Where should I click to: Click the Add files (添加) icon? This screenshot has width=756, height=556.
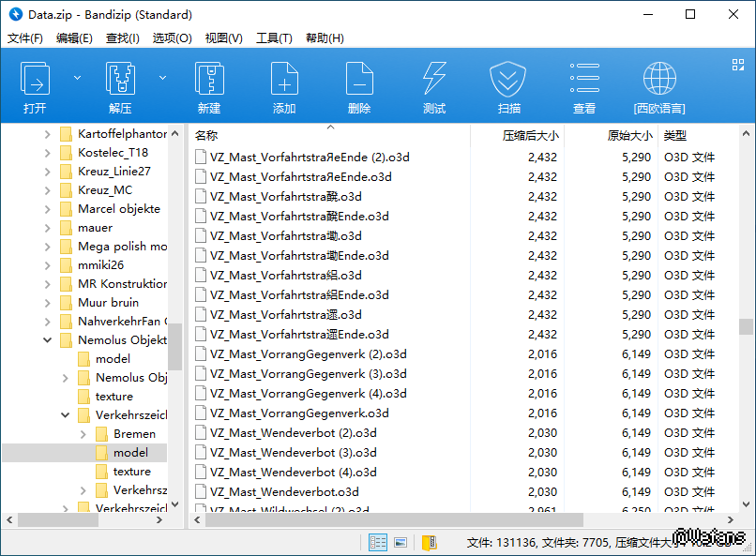coord(284,79)
